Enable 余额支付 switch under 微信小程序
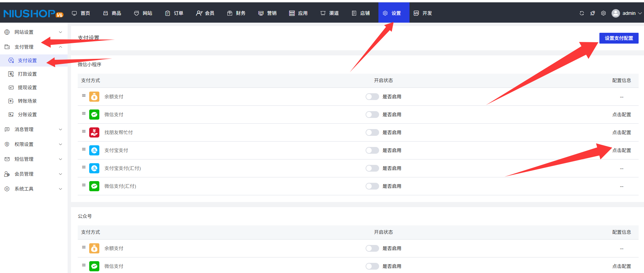 pos(372,97)
